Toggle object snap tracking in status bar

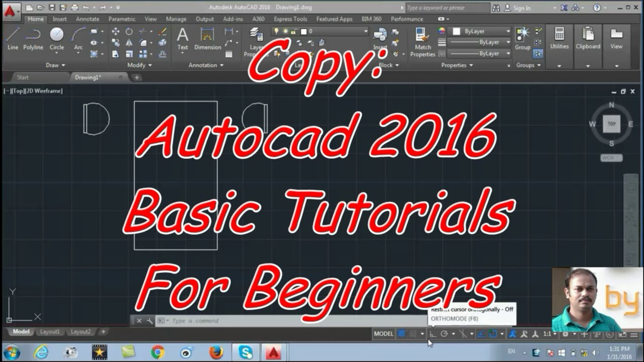pyautogui.click(x=481, y=334)
